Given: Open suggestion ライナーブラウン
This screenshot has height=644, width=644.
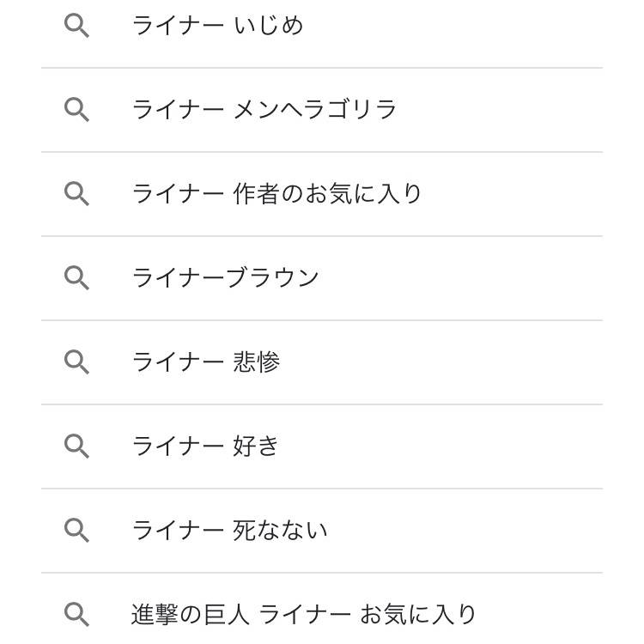Looking at the screenshot, I should (322, 278).
